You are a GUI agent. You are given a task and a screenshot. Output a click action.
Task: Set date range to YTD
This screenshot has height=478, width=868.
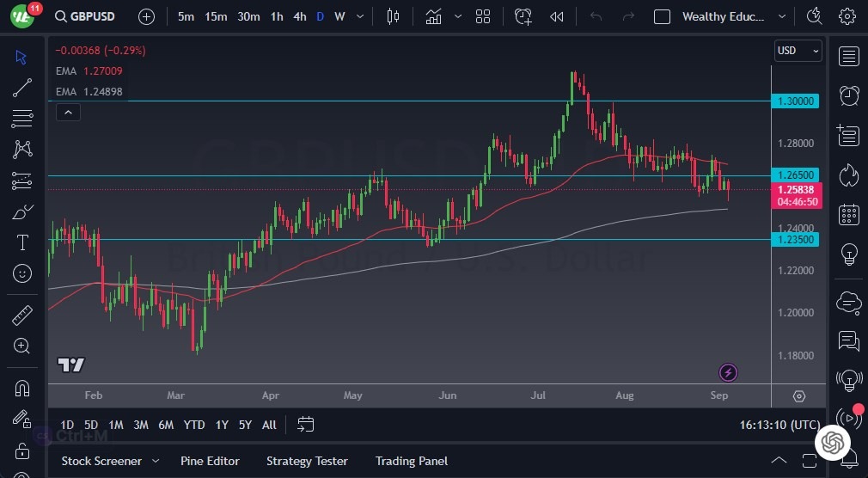click(194, 425)
